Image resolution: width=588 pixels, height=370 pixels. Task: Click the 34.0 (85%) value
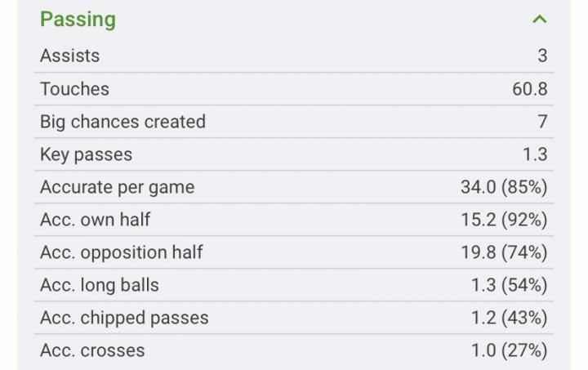tap(503, 187)
